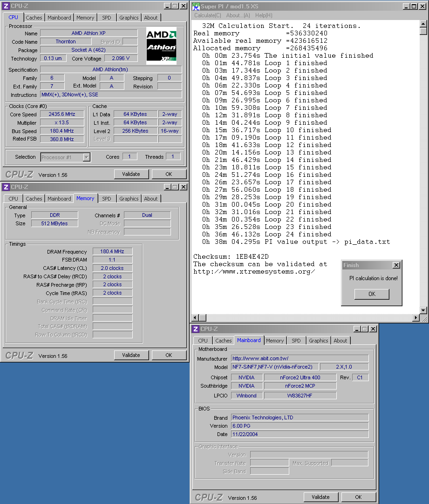This screenshot has width=429, height=504.
Task: Click the Channels # field Dual
Action: tap(147, 215)
